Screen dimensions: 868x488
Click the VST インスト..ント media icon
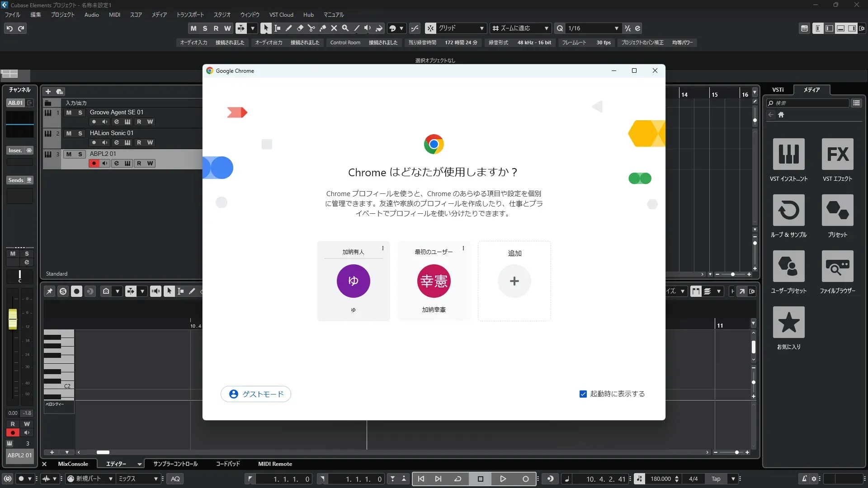pyautogui.click(x=788, y=155)
